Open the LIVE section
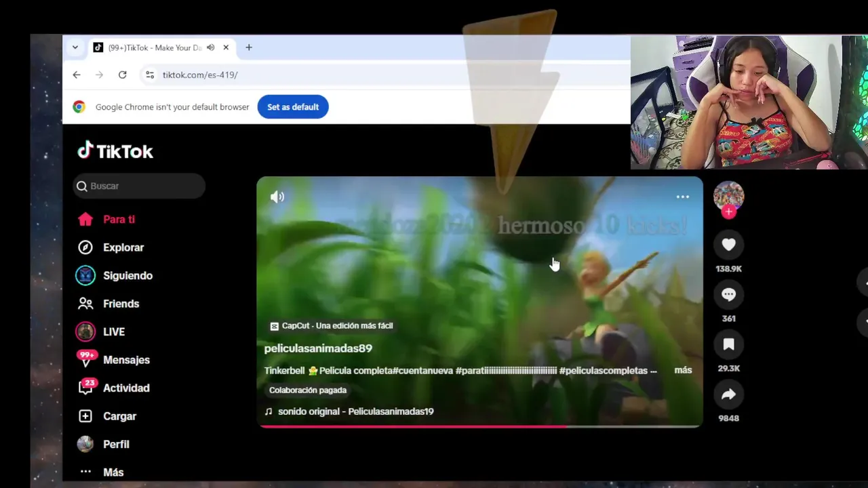The height and width of the screenshot is (488, 868). 114,332
